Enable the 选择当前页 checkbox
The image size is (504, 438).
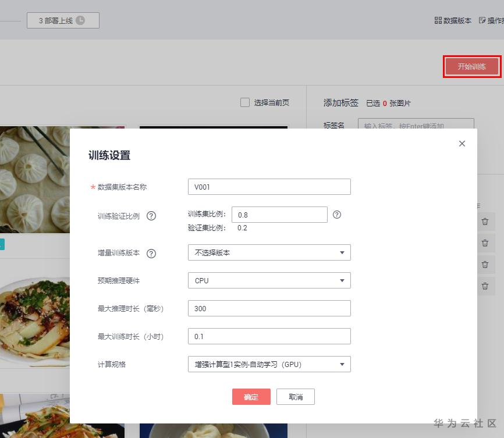[245, 102]
